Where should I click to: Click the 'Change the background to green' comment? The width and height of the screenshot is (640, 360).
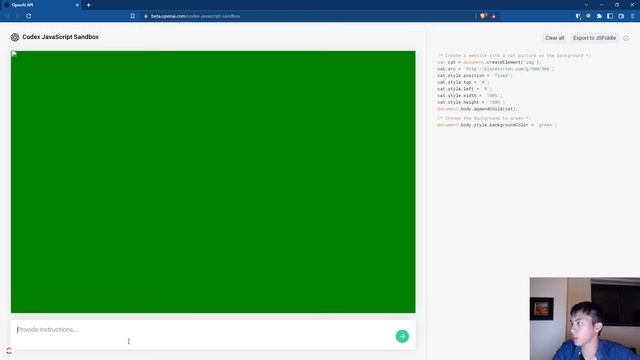click(x=484, y=118)
